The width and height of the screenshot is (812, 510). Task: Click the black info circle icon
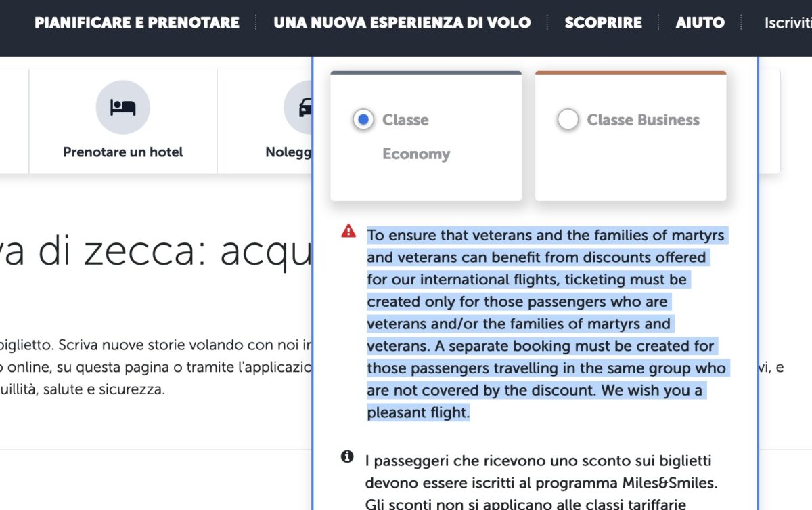347,456
